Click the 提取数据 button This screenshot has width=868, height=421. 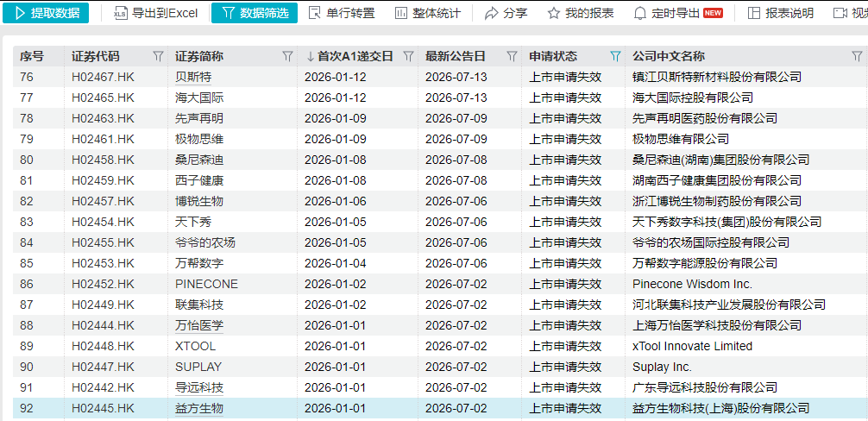click(x=46, y=13)
